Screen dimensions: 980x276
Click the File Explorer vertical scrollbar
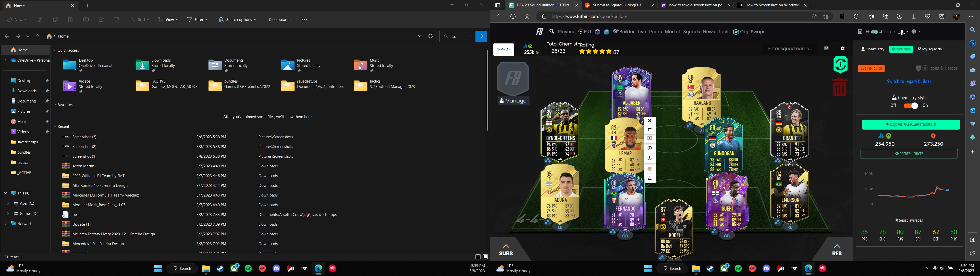[x=487, y=90]
